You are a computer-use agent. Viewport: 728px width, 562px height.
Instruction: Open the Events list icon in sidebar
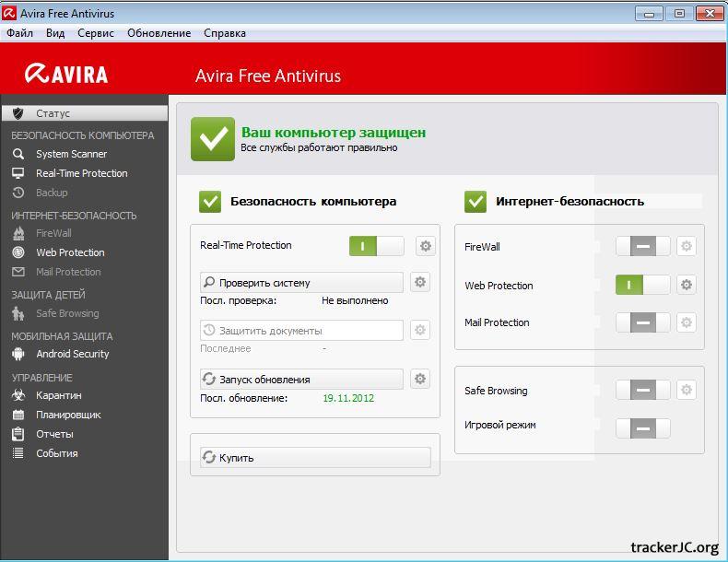(18, 453)
